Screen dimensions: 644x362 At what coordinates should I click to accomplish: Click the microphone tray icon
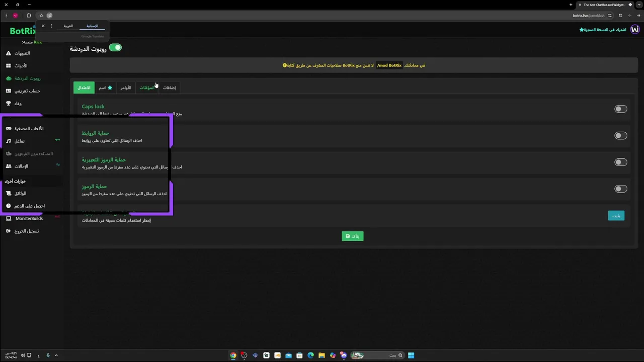(x=48, y=355)
